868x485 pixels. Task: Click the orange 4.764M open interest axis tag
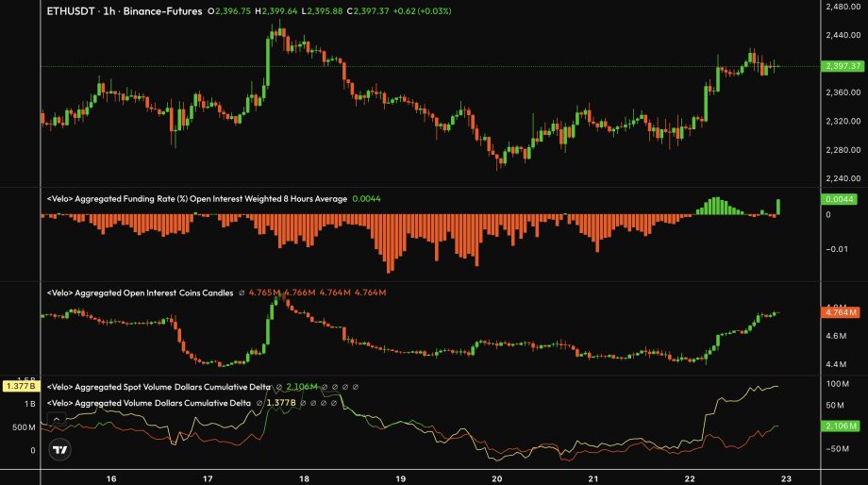click(839, 312)
